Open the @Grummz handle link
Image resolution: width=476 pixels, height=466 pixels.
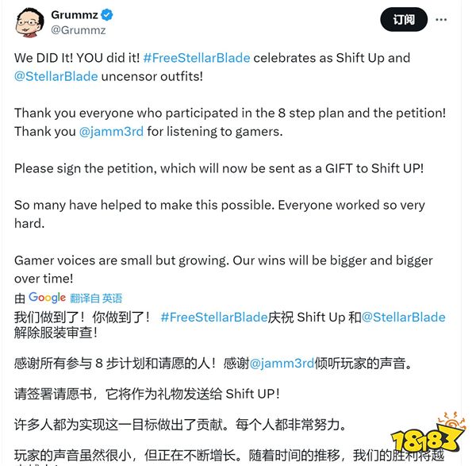79,30
